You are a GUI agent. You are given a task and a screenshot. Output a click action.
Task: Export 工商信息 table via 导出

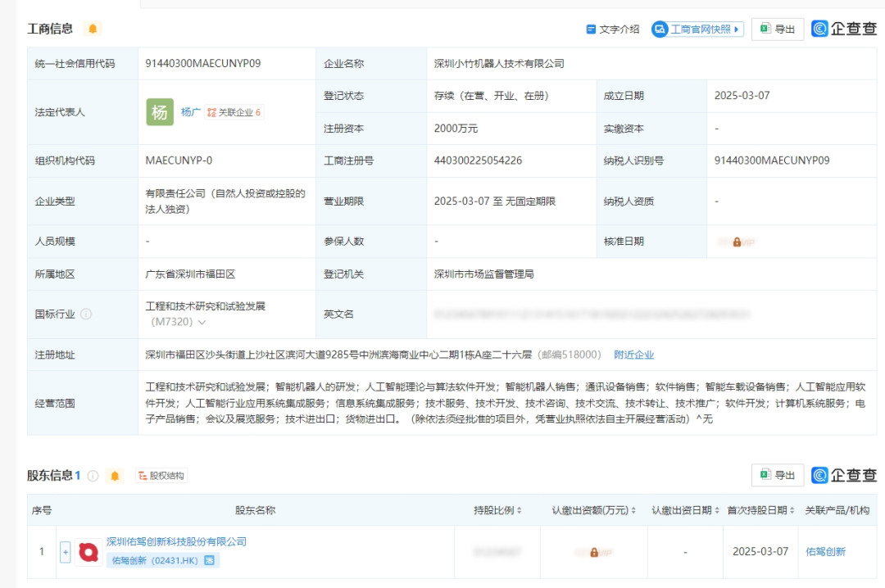(778, 29)
